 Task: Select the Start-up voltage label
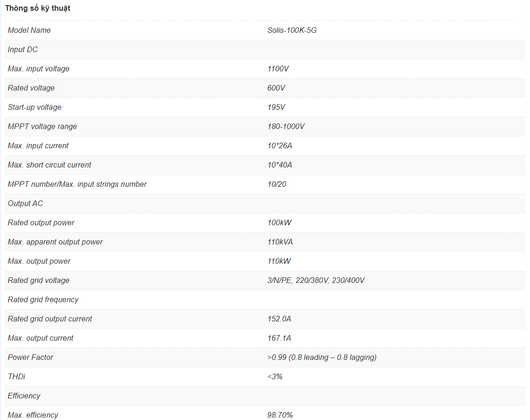[x=35, y=107]
